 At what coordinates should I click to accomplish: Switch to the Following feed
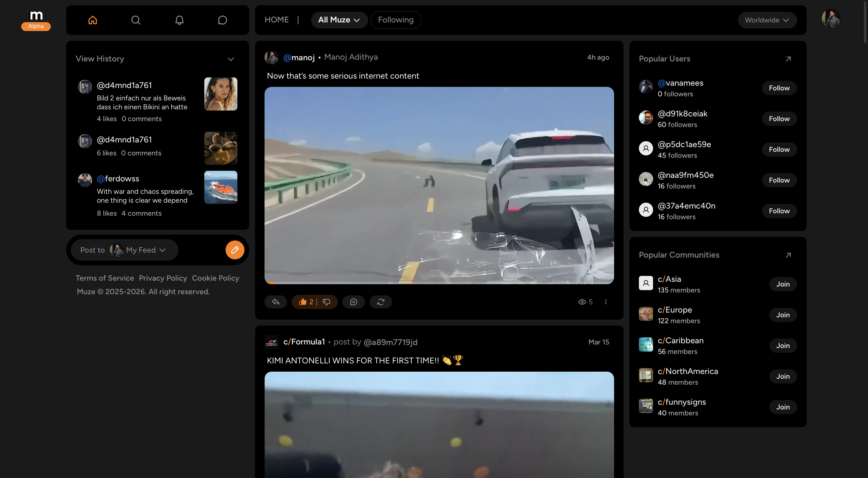(396, 20)
